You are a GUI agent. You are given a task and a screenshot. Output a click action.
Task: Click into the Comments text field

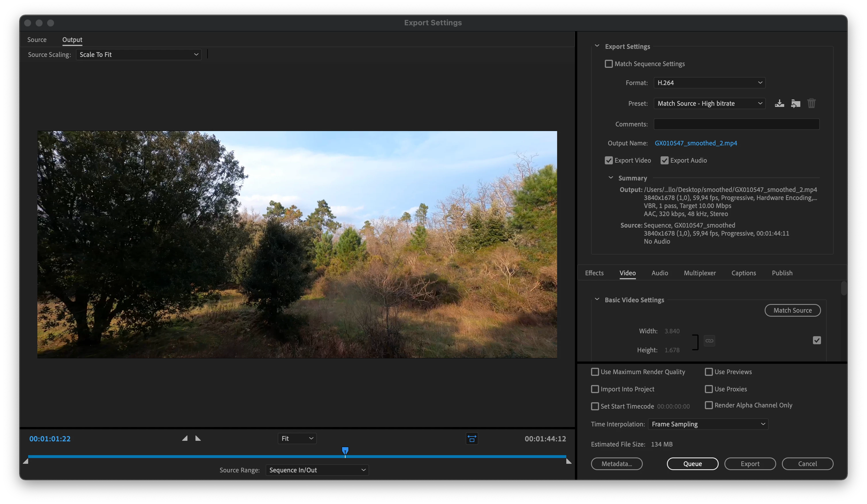point(736,124)
